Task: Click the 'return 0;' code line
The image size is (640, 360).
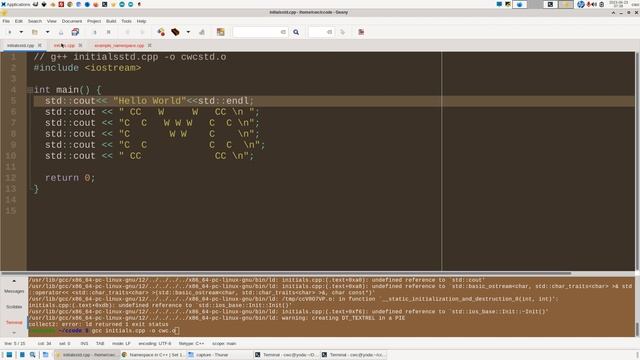Action: 70,178
